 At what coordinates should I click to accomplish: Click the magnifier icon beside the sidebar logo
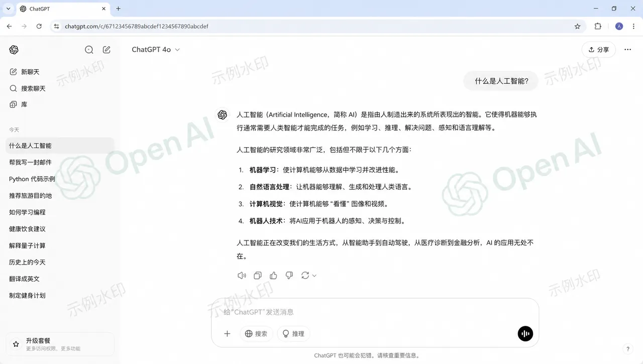pos(89,50)
